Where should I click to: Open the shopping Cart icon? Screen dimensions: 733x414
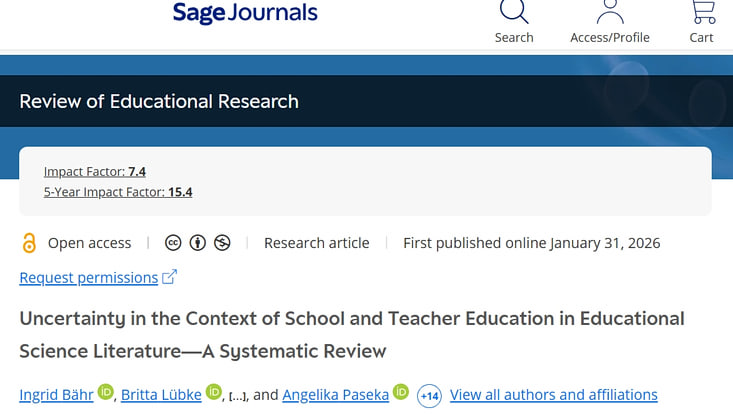pyautogui.click(x=703, y=11)
